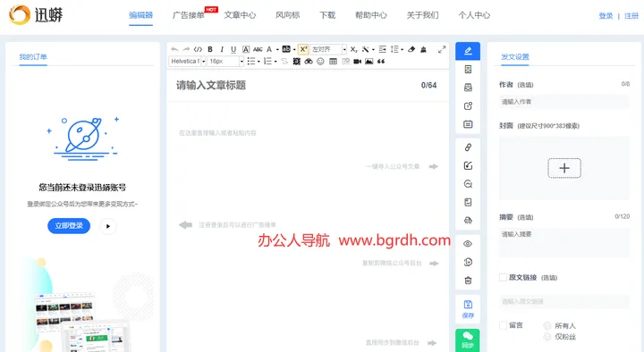
Task: Click the undo arrow in editor toolbar
Action: pyautogui.click(x=174, y=49)
